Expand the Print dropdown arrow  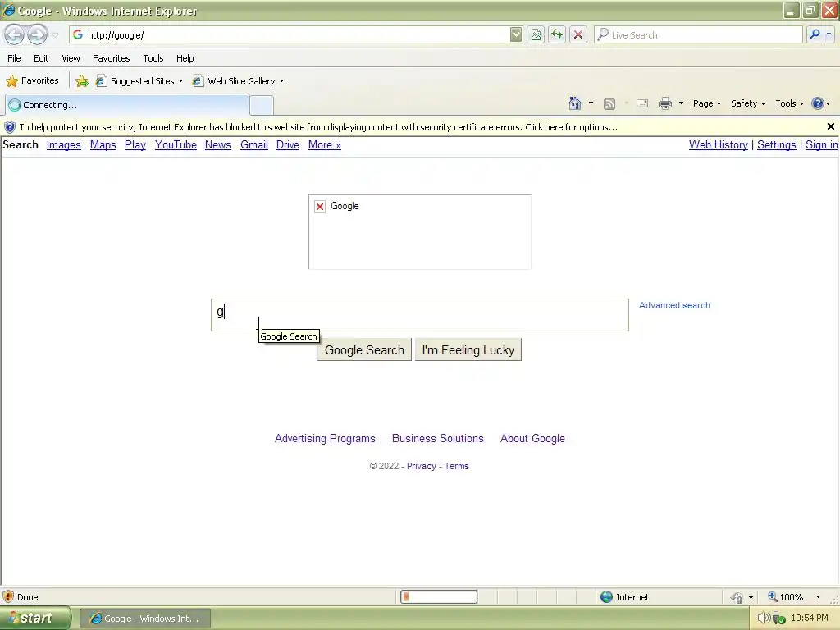point(681,103)
